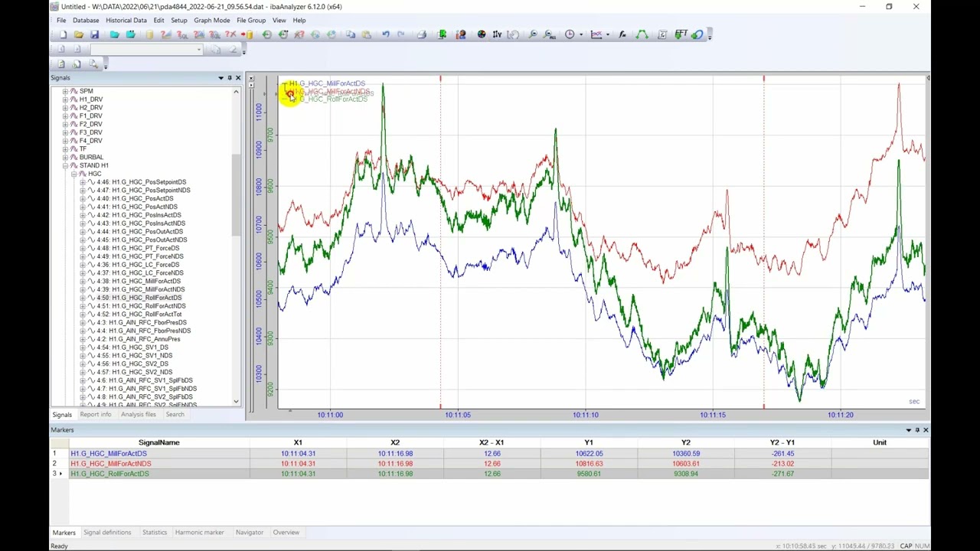Click the markers icon next to palette

tap(497, 34)
